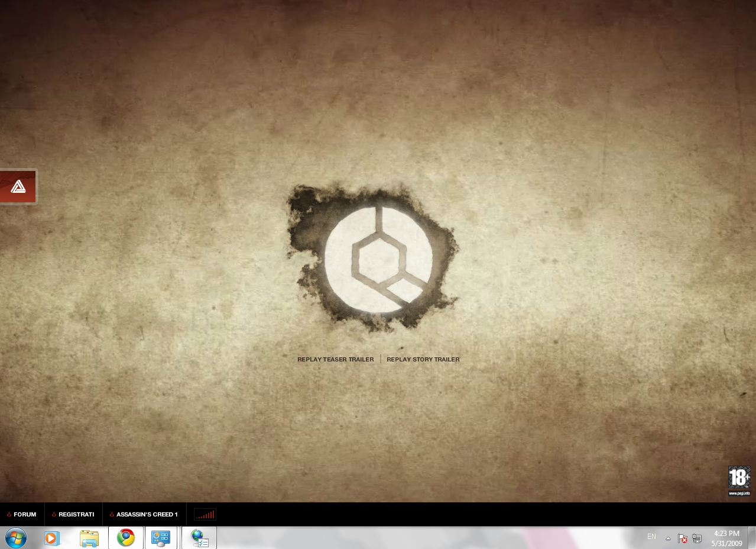
Task: Open the Action Center flag icon
Action: [683, 538]
